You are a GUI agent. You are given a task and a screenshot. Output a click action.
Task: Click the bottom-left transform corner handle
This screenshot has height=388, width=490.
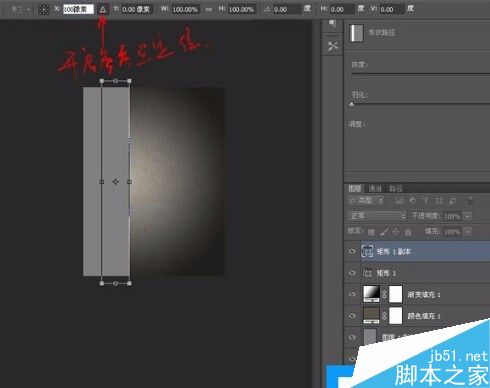coord(102,283)
